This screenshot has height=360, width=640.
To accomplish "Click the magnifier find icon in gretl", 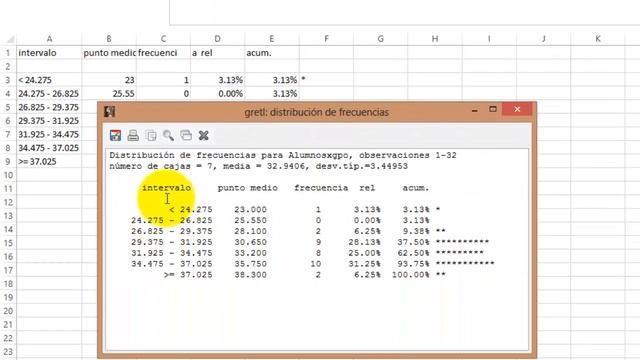I will click(x=168, y=135).
